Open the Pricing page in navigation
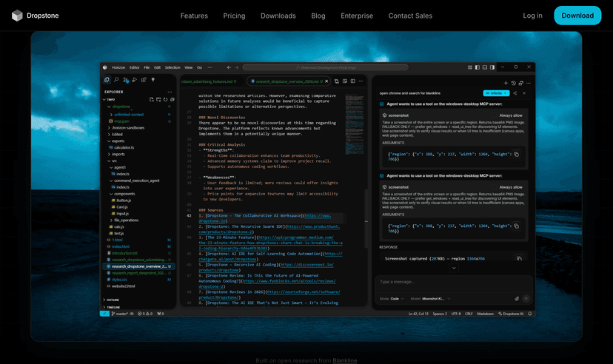 click(234, 16)
